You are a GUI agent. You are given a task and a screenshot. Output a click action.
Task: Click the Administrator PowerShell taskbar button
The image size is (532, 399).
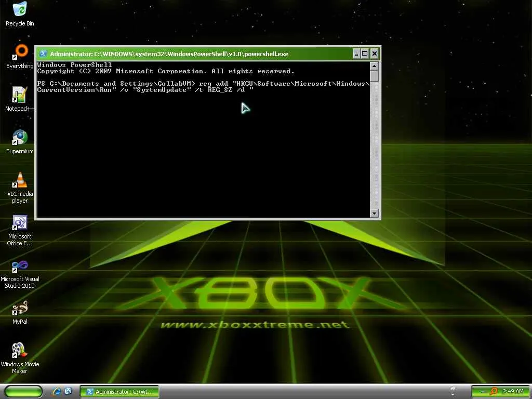click(119, 392)
